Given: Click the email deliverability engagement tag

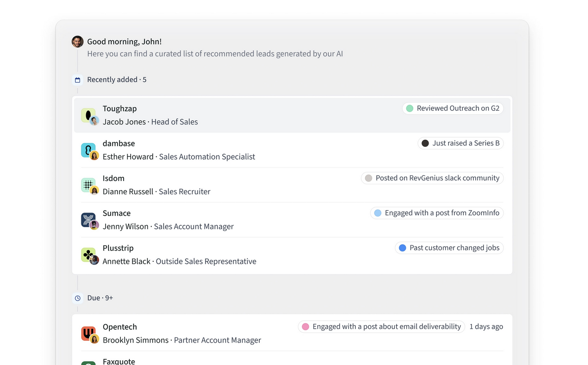Looking at the screenshot, I should tap(381, 327).
